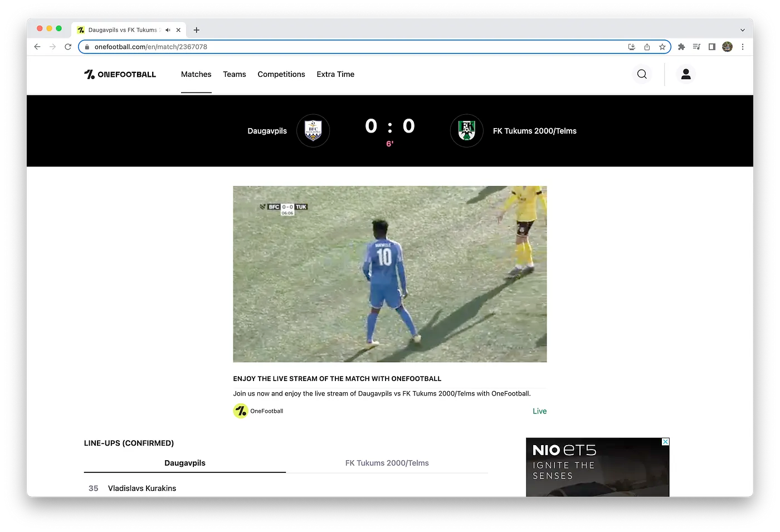Click the FK Tukums team crest
The height and width of the screenshot is (532, 780).
466,131
